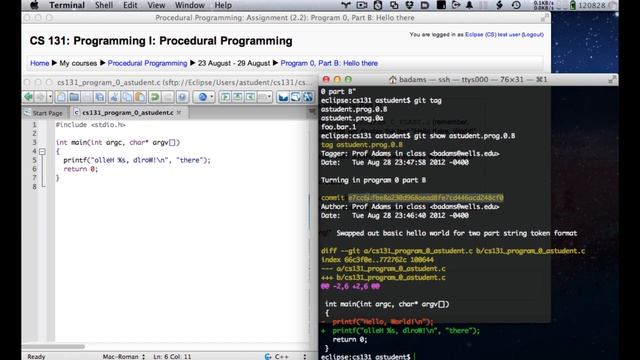The width and height of the screenshot is (640, 360).
Task: Select the cs131_program_0_astudent.c tab
Action: coord(127,112)
